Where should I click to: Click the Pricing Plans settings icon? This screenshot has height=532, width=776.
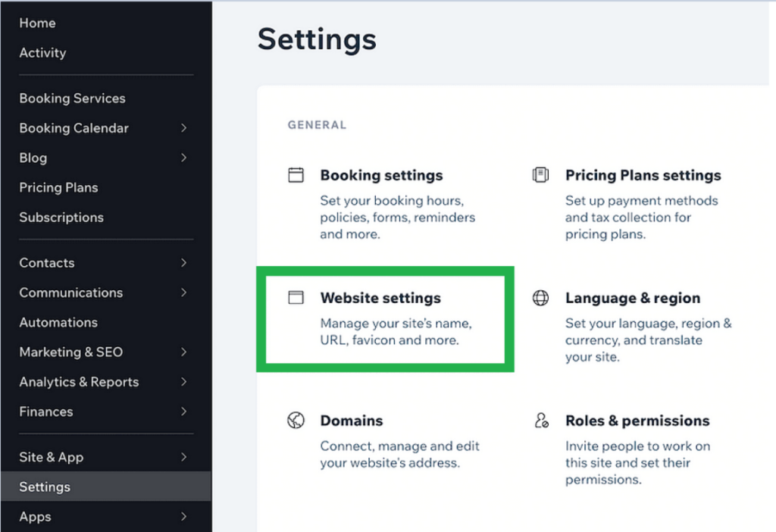pos(540,175)
